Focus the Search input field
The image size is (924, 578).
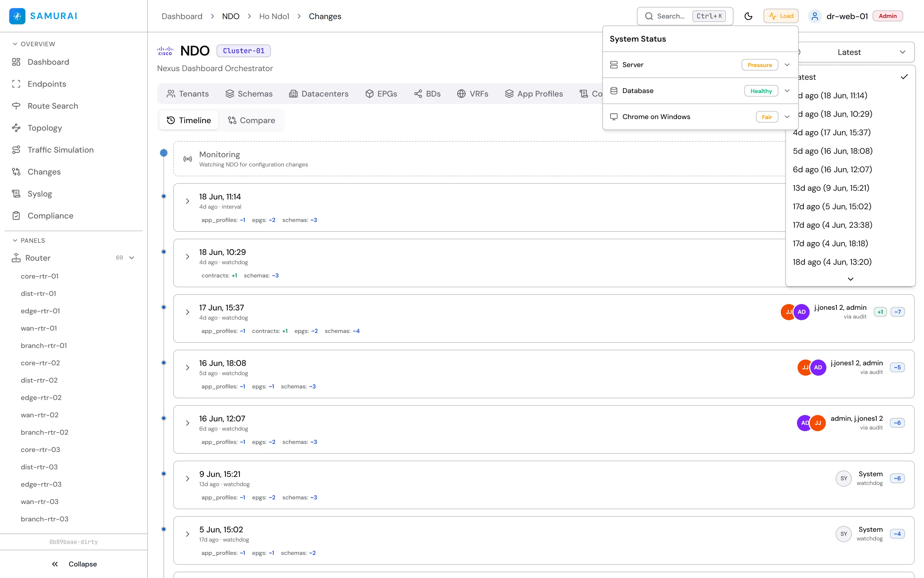coord(685,16)
